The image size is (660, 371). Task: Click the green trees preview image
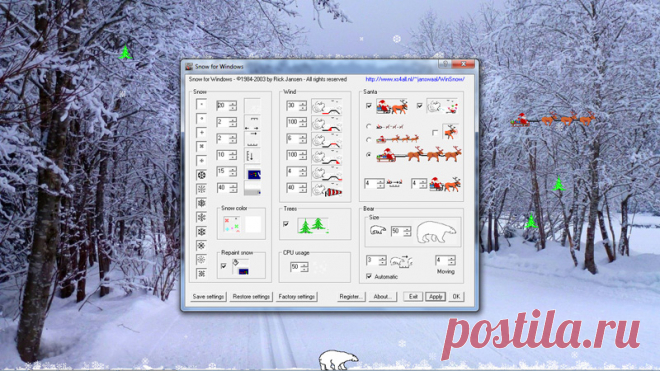pyautogui.click(x=313, y=225)
